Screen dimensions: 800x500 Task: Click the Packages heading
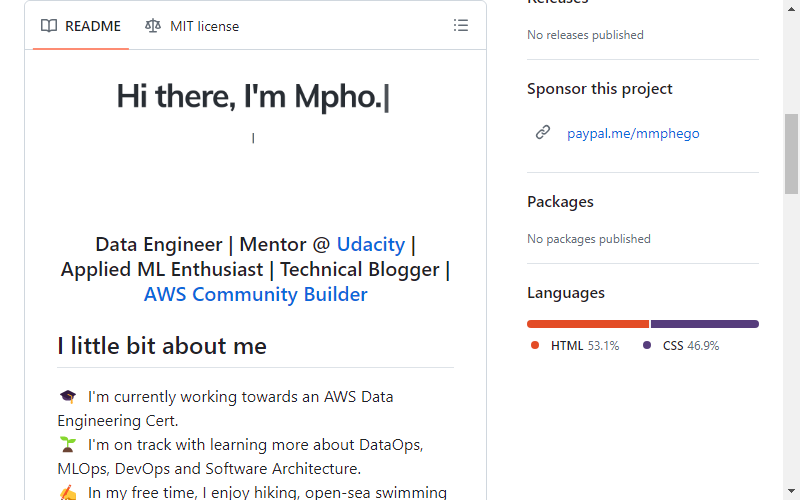click(560, 202)
